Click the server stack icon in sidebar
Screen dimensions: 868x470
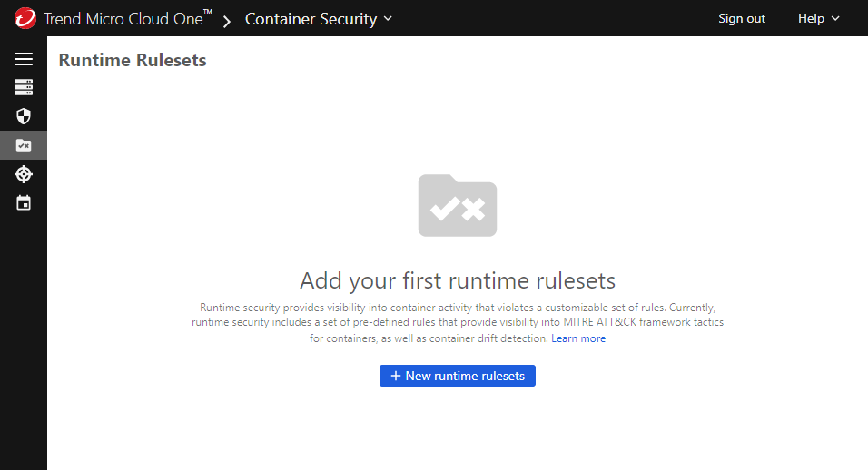pyautogui.click(x=24, y=87)
